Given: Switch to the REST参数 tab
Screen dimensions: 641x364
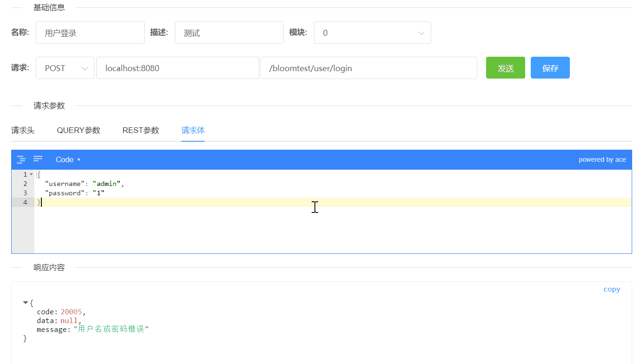Looking at the screenshot, I should [141, 130].
